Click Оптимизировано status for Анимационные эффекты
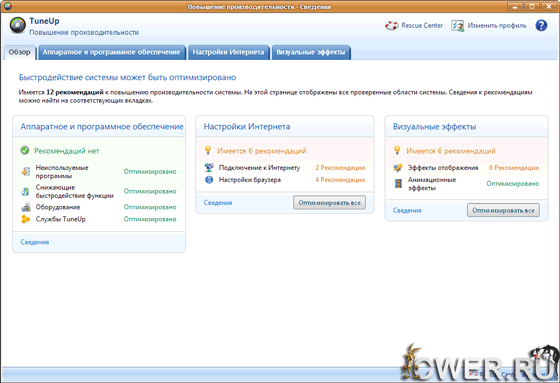 [x=512, y=184]
